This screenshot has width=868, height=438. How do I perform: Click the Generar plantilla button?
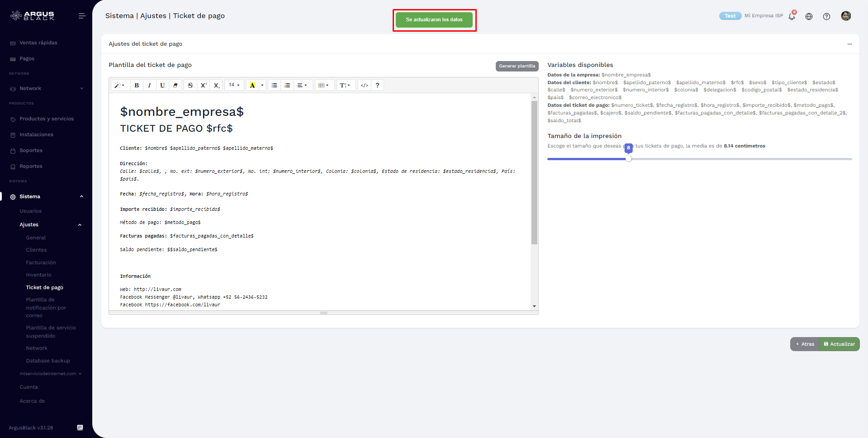click(x=517, y=66)
